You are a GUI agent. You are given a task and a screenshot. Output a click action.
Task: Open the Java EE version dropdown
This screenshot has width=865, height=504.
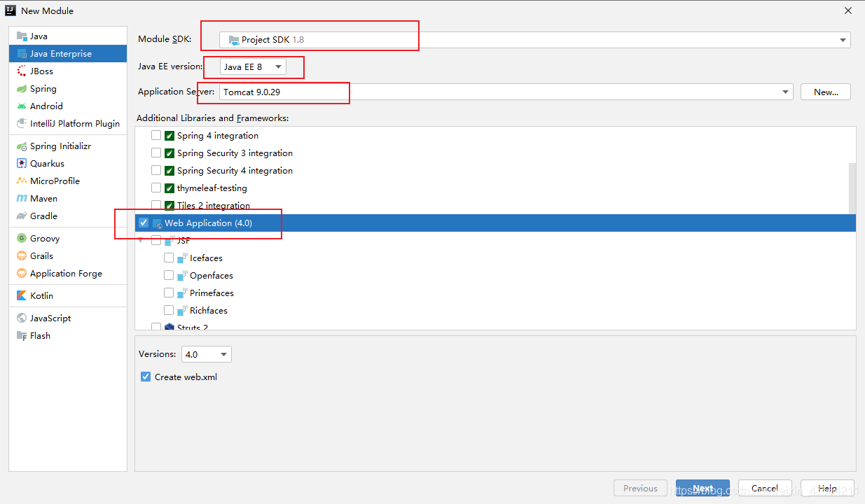pyautogui.click(x=253, y=66)
